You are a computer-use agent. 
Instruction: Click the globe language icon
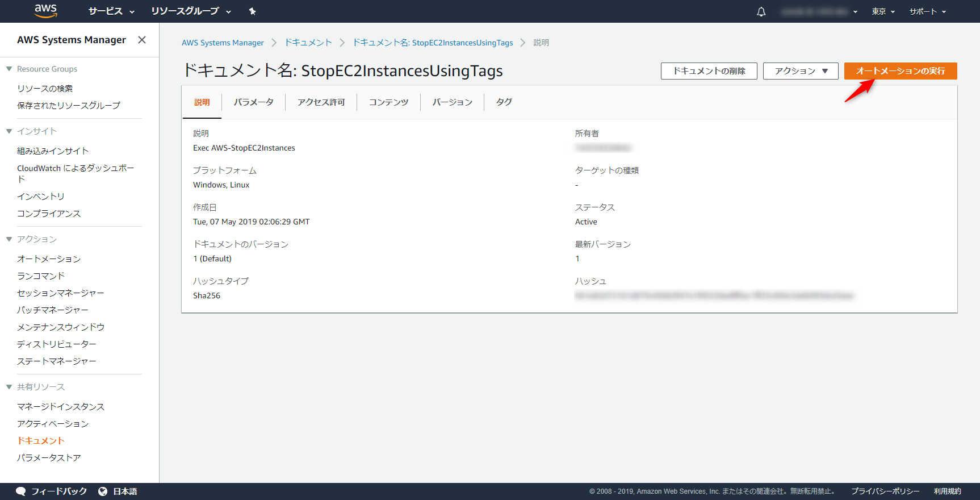(103, 491)
